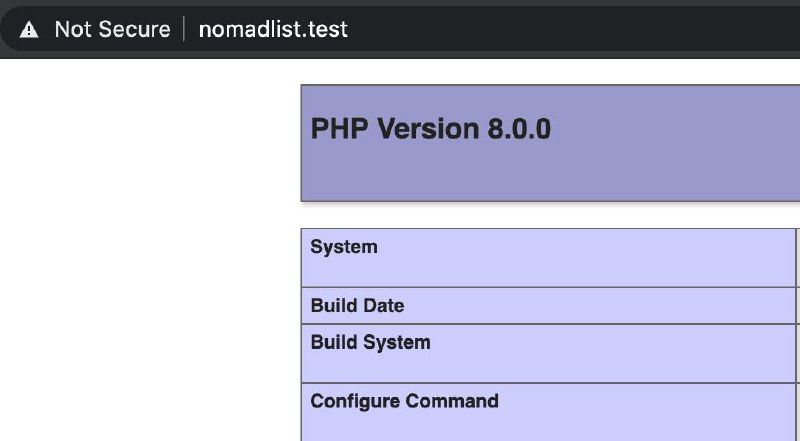Click the value cell beside System
This screenshot has width=800, height=441.
coord(798,257)
